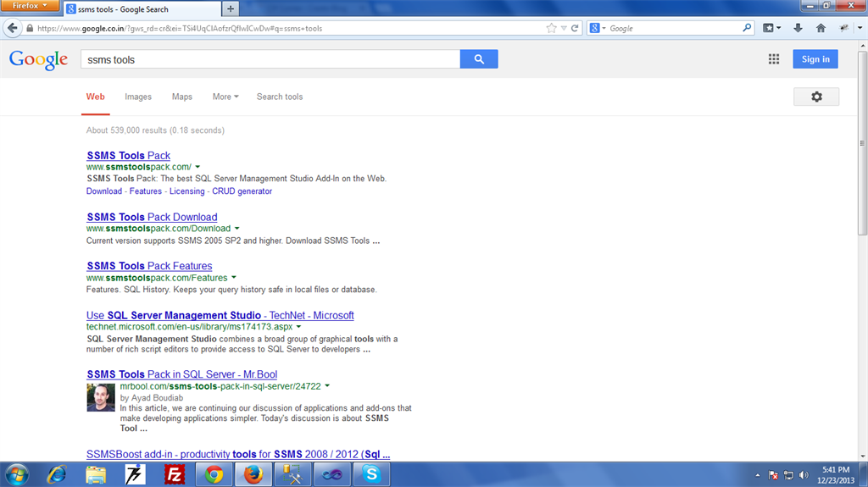
Task: Click the Ayad Boudiab author thumbnail
Action: point(101,397)
